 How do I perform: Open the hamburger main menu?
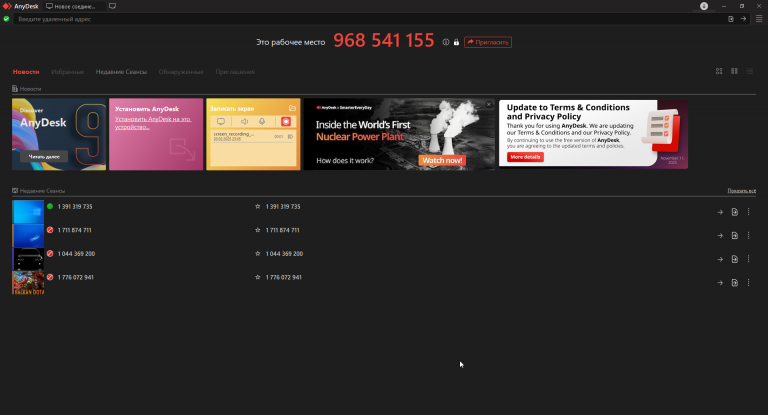pyautogui.click(x=759, y=19)
